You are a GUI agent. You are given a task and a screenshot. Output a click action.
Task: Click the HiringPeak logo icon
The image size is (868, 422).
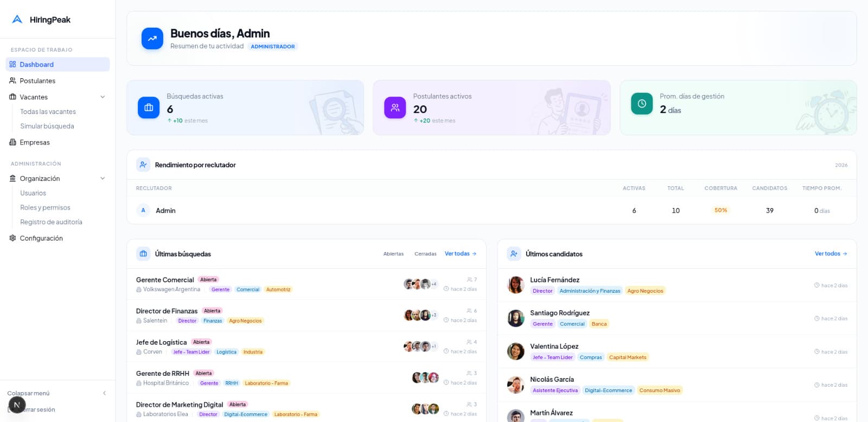[17, 20]
